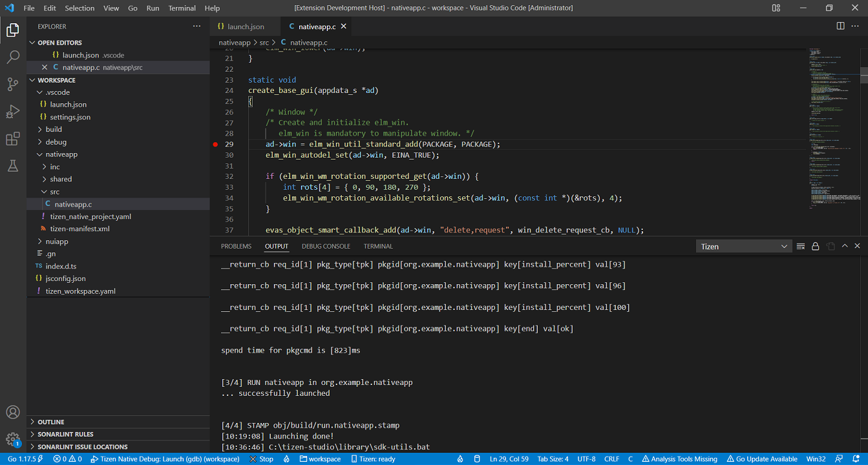Click Stop in the status bar
The width and height of the screenshot is (868, 465).
coord(262,459)
